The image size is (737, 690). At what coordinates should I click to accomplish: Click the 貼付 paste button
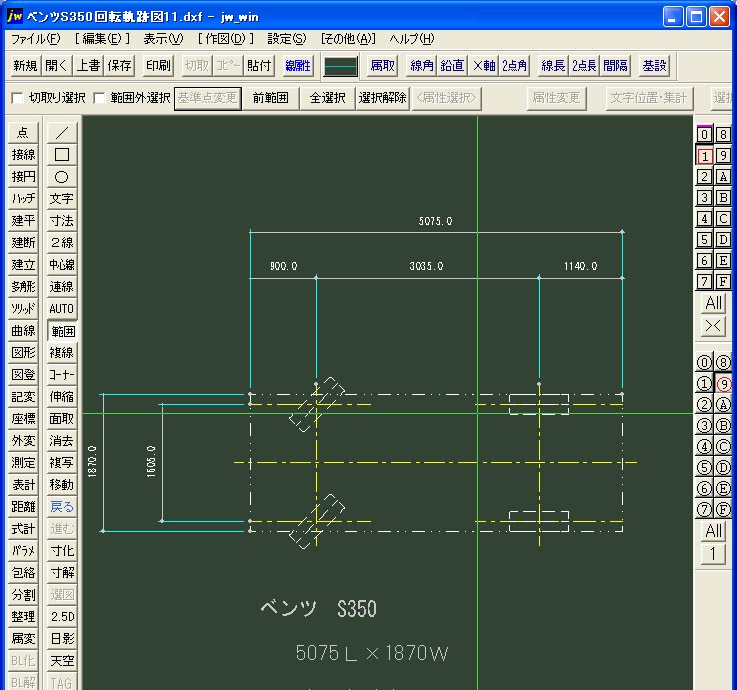(x=259, y=66)
